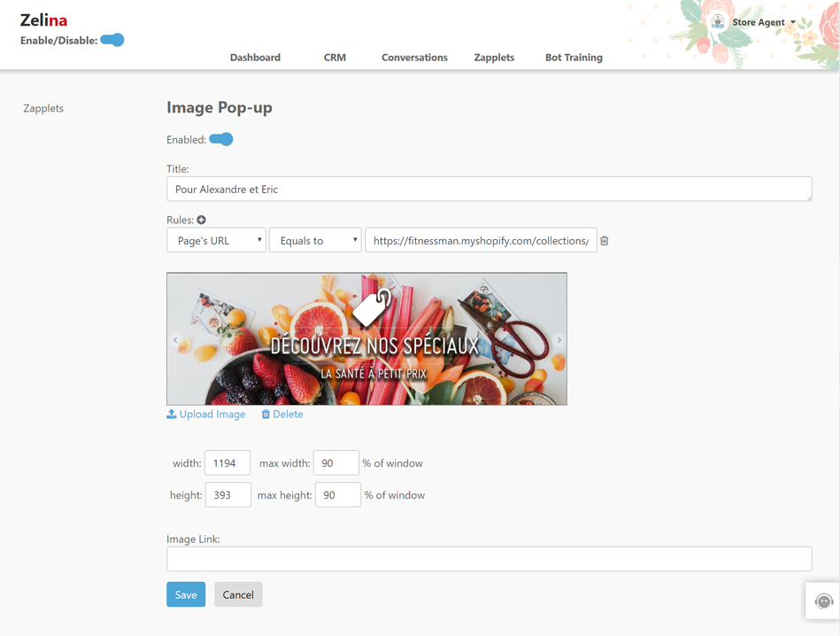
Task: Open the Bot Training tab
Action: 574,58
